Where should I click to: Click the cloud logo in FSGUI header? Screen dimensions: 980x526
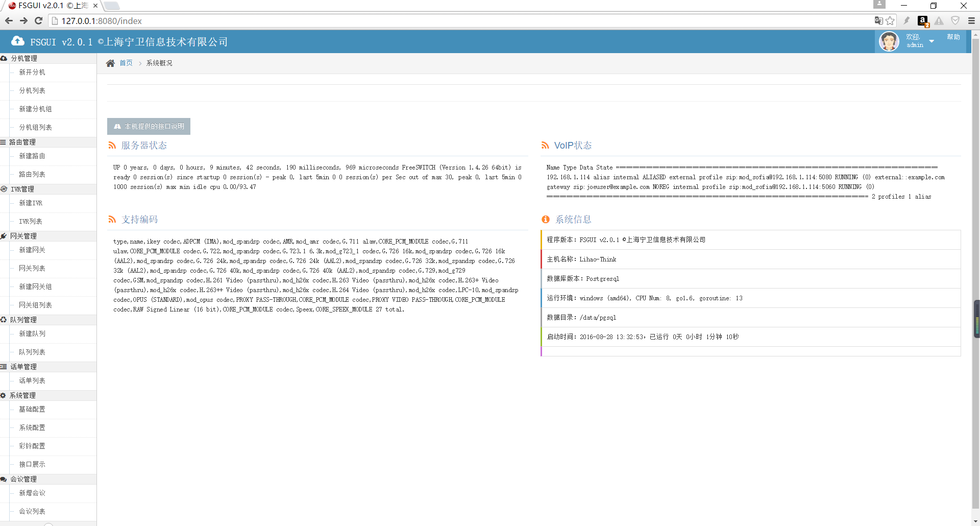click(x=18, y=41)
